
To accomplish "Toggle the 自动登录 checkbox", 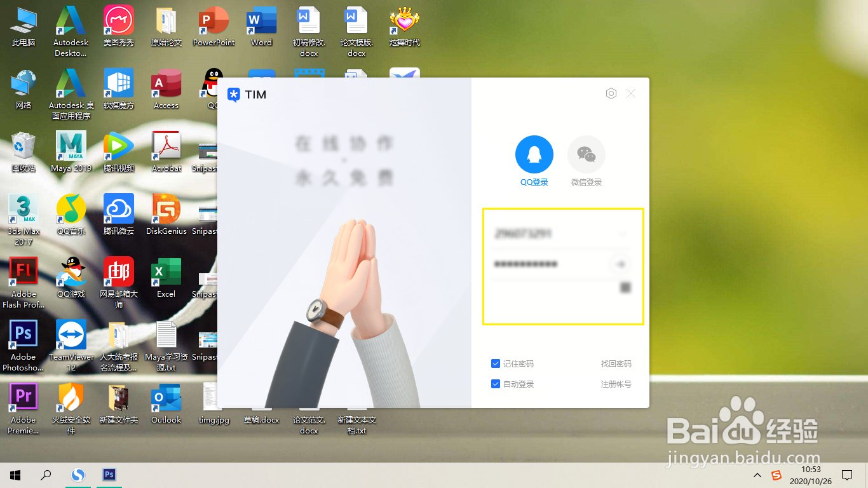I will click(496, 384).
